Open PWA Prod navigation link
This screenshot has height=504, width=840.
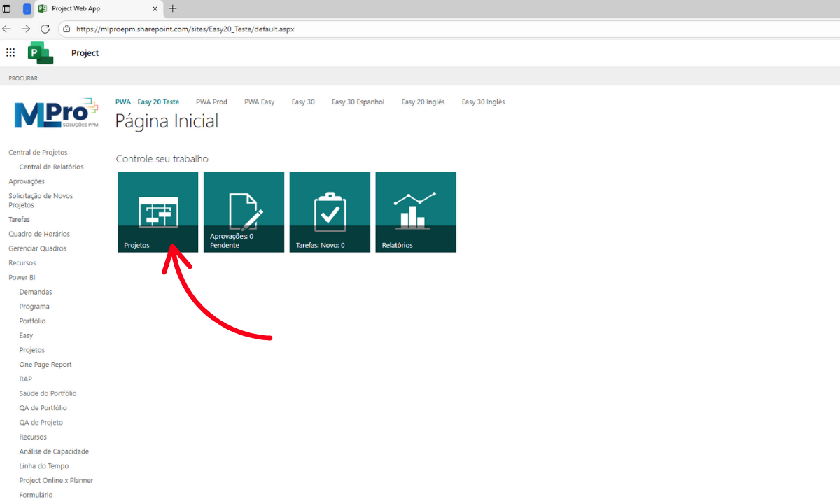(211, 102)
